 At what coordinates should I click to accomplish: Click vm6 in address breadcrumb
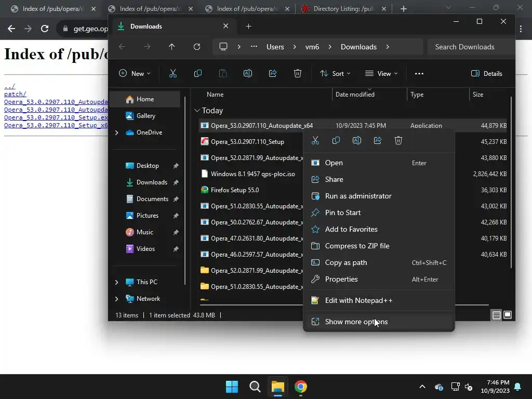[312, 47]
